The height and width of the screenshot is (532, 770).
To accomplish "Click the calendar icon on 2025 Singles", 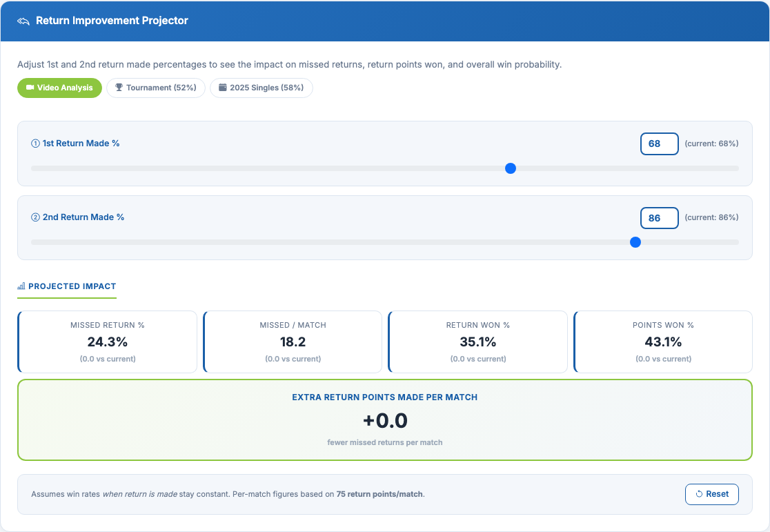I will point(222,88).
